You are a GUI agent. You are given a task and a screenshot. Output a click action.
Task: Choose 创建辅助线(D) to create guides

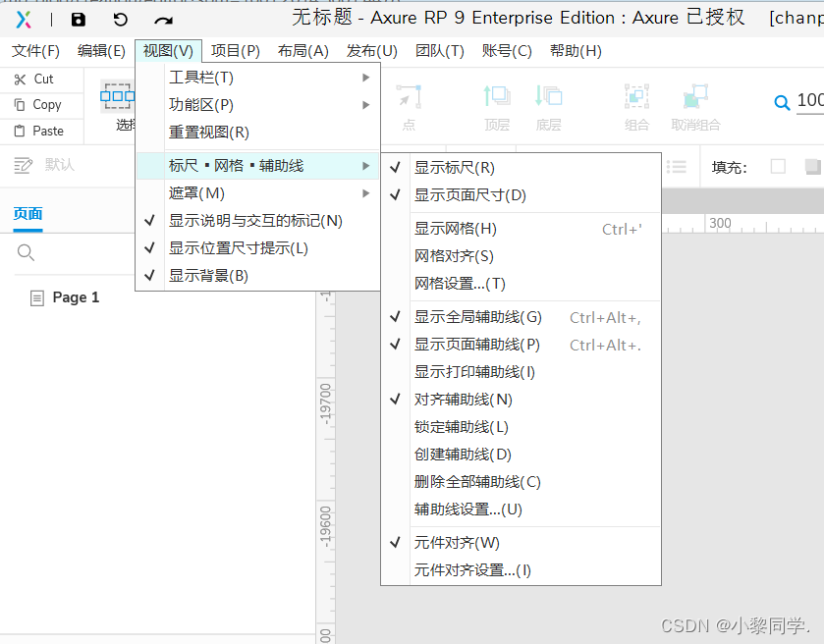[521, 455]
